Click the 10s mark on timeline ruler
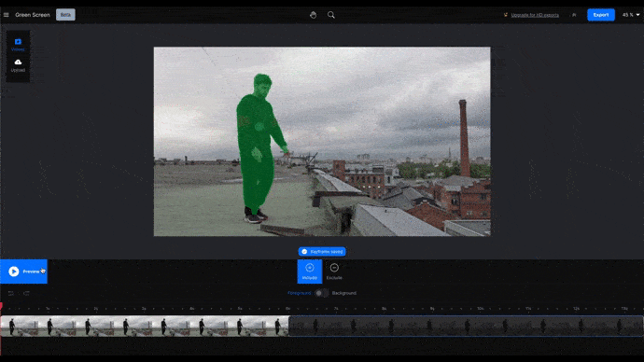 point(480,308)
